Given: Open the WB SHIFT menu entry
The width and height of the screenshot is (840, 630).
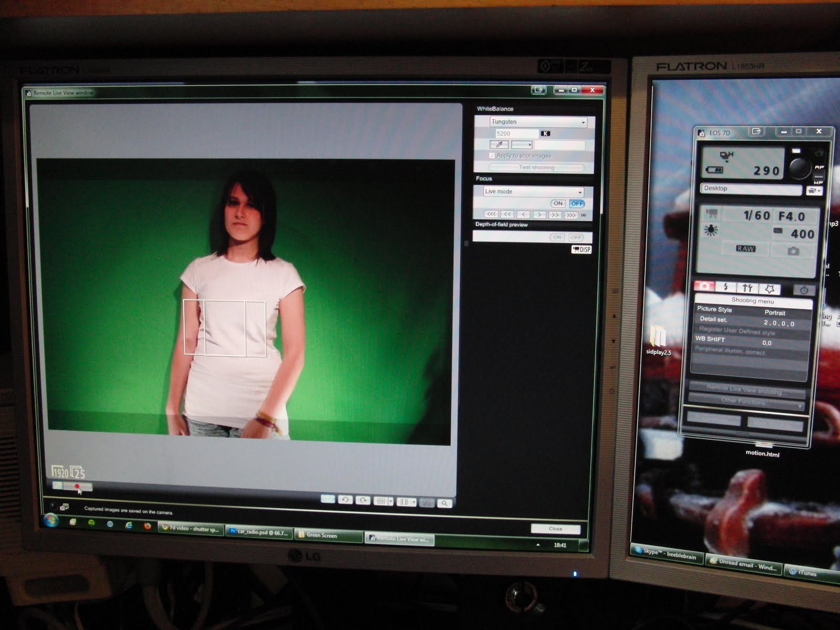Looking at the screenshot, I should click(751, 341).
